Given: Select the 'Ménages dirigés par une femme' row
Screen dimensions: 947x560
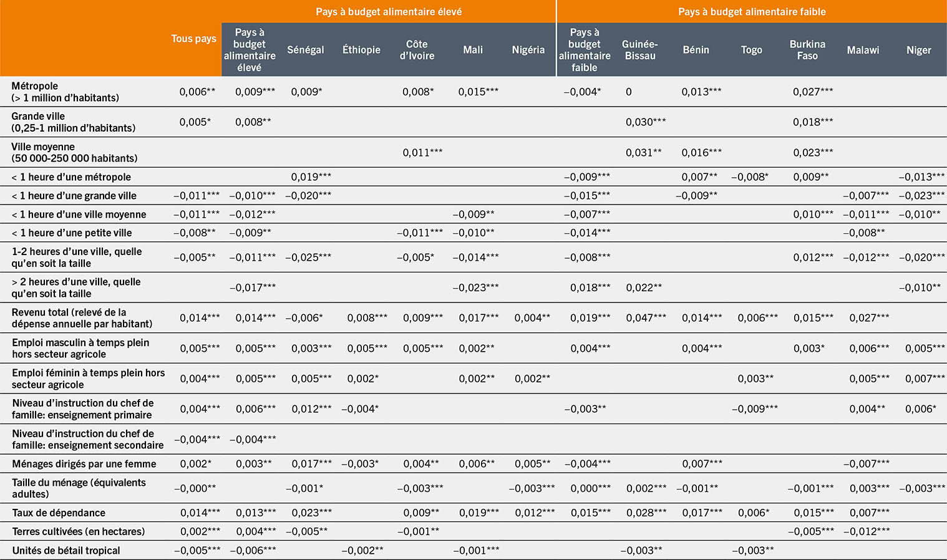Looking at the screenshot, I should (84, 463).
